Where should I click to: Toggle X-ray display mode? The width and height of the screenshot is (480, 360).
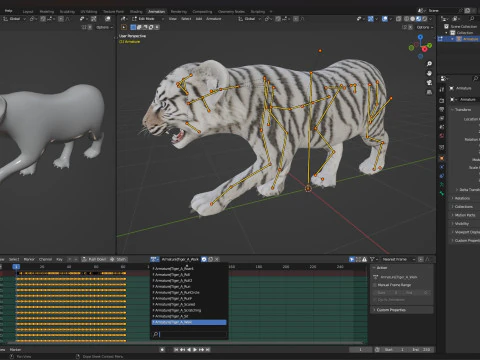398,19
